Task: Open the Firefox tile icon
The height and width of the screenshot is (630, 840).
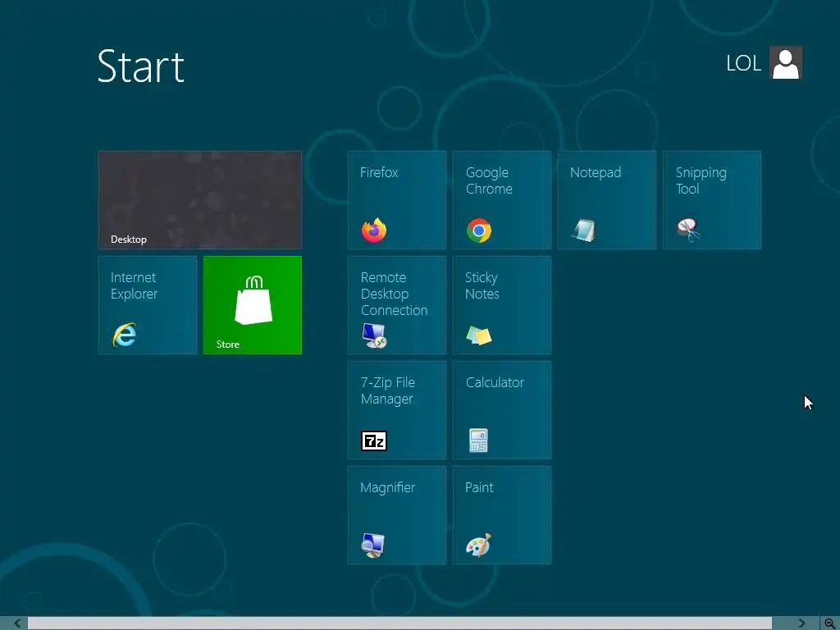Action: click(374, 231)
